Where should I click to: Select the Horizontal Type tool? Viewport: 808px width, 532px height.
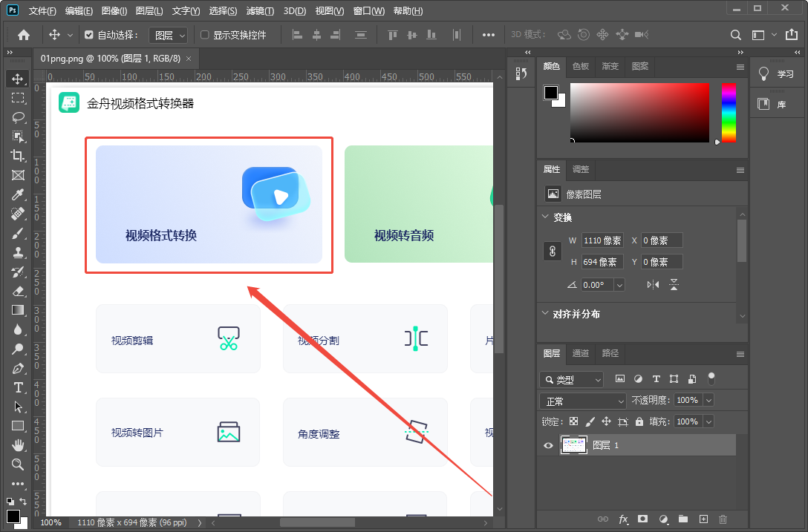(x=18, y=387)
